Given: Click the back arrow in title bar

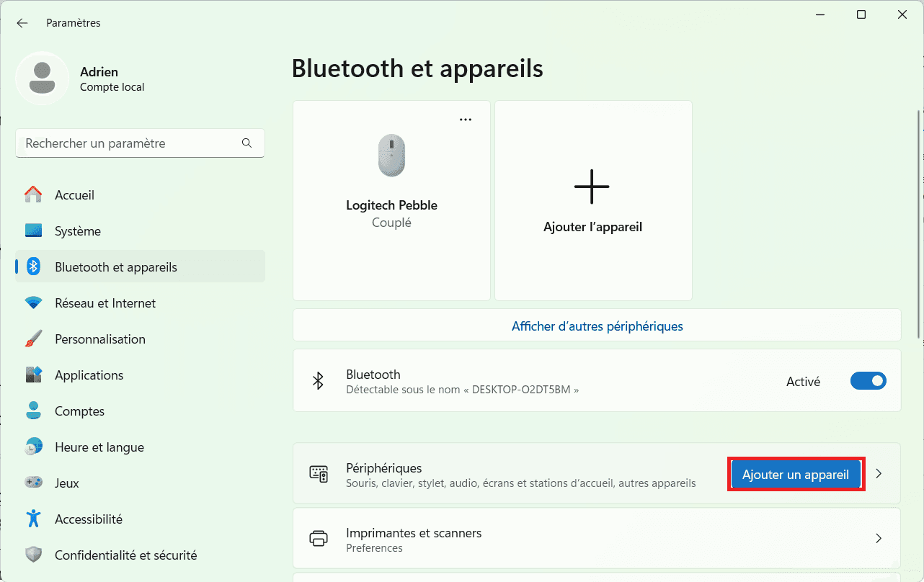Looking at the screenshot, I should click(x=22, y=23).
